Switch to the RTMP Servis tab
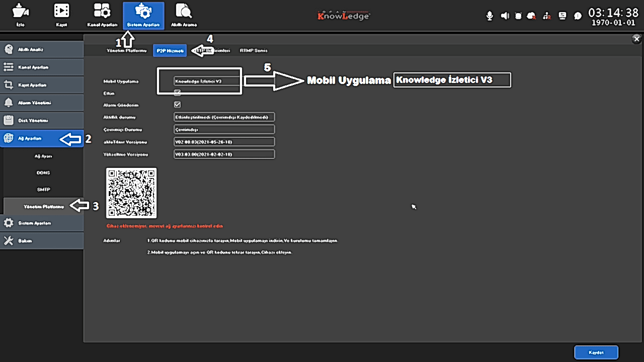Screen dimensions: 644x362 pyautogui.click(x=254, y=50)
